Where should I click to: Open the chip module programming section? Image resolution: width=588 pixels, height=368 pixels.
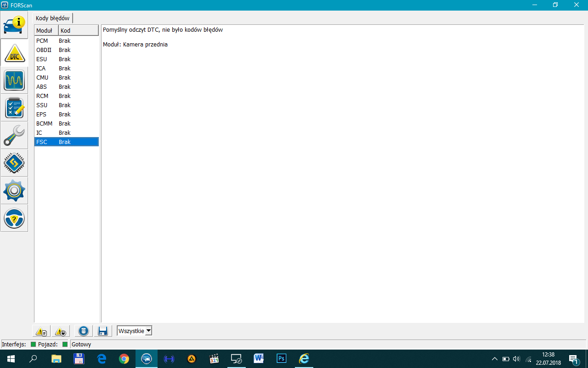tap(14, 163)
